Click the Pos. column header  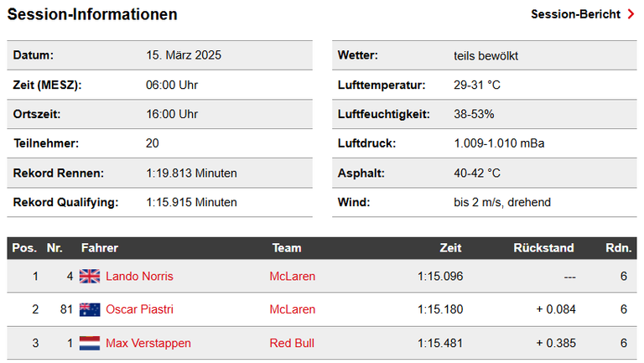point(24,248)
